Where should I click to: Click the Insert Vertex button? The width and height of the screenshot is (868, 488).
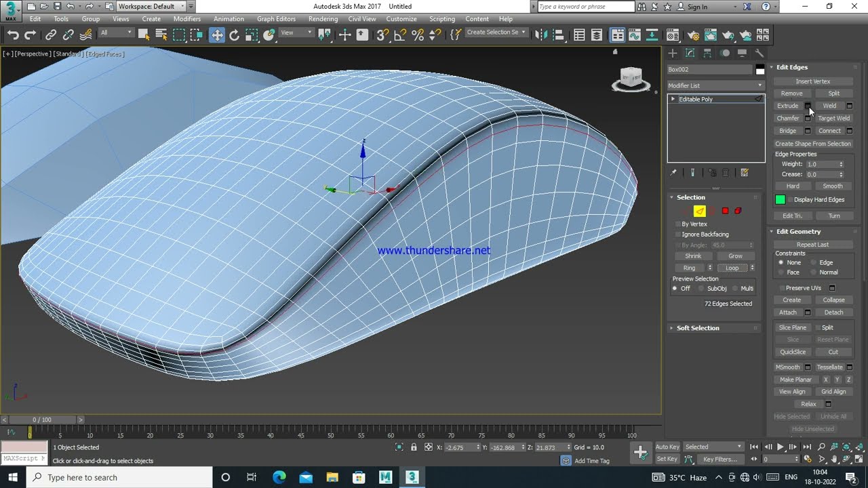click(813, 81)
